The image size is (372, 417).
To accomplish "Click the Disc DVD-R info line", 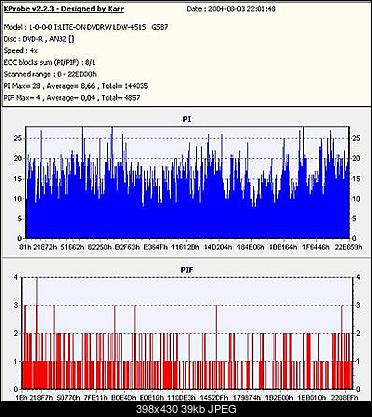I will [x=39, y=39].
